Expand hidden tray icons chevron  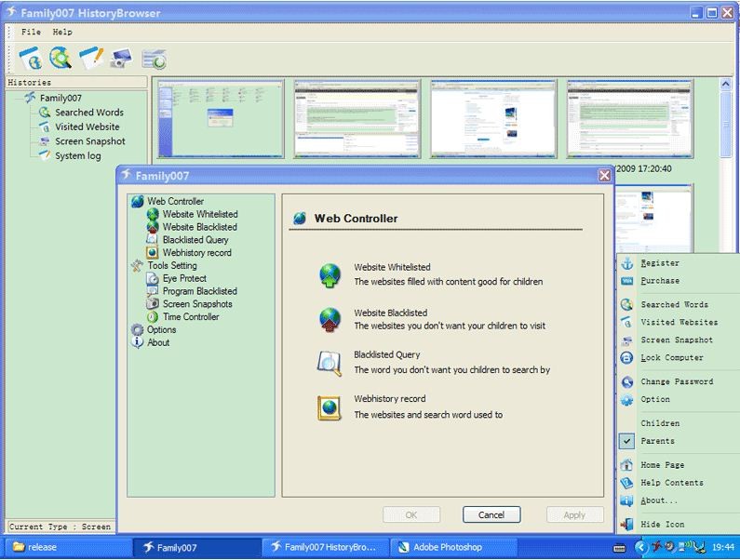[x=641, y=547]
